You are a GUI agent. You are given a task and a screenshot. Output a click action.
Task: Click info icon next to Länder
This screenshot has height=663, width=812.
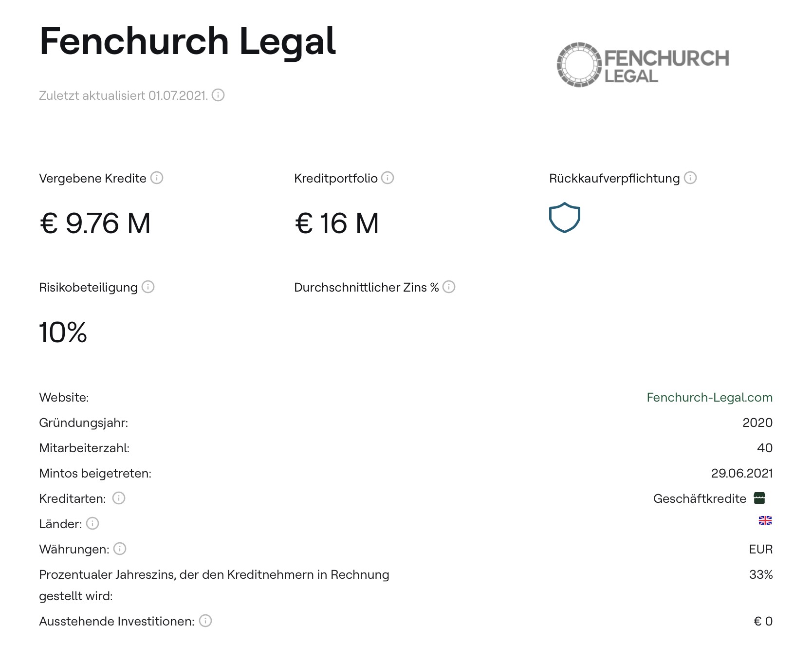point(92,523)
